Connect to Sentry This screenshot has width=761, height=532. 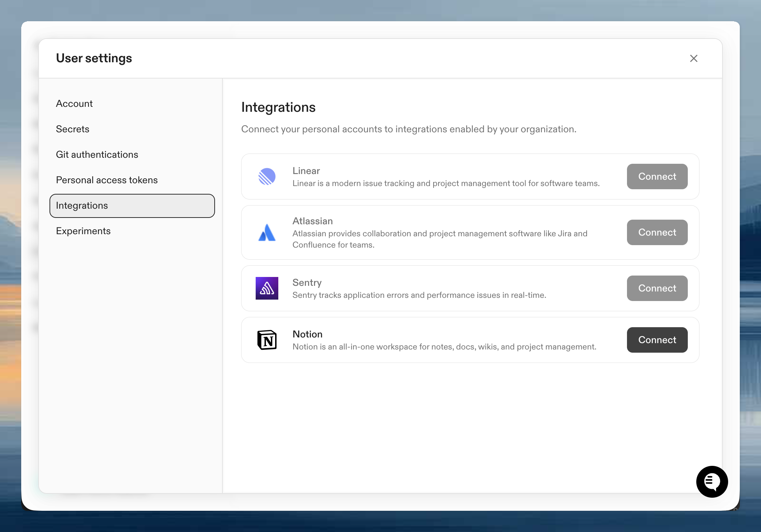[657, 288]
